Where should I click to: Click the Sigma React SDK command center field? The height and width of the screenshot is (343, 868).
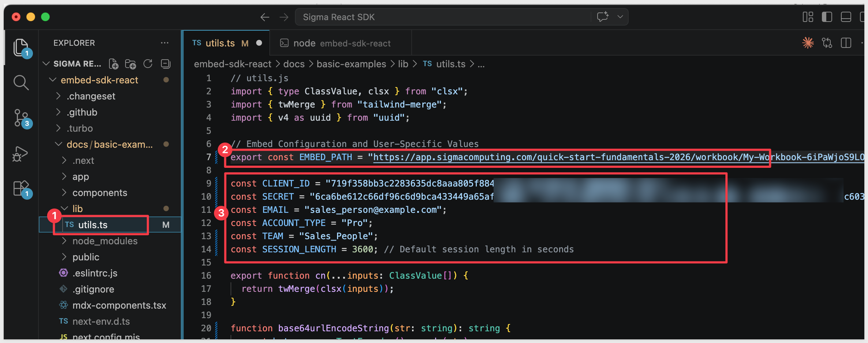click(x=443, y=17)
